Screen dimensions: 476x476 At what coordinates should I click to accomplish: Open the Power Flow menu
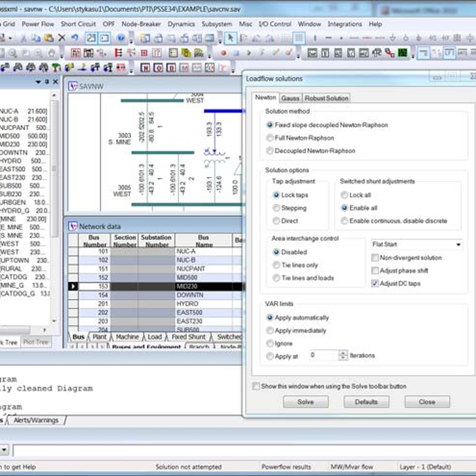tap(38, 24)
